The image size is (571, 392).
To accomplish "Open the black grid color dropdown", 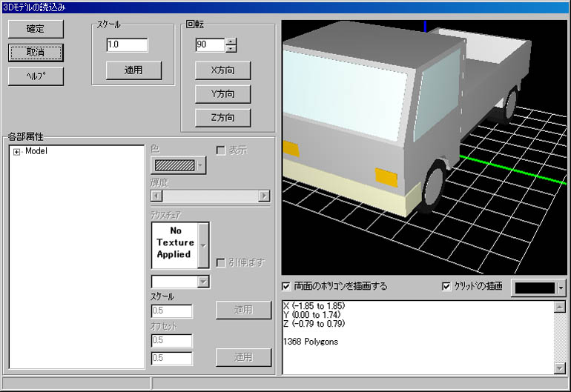I will point(561,288).
